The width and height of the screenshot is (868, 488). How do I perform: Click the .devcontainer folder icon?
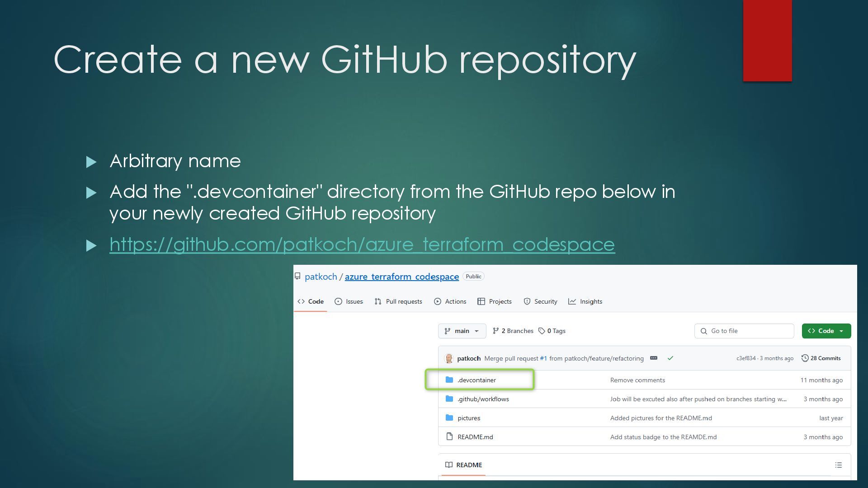pos(449,380)
